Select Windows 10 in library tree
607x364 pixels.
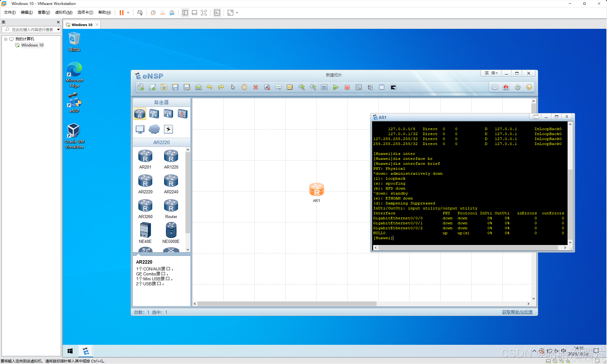(32, 45)
